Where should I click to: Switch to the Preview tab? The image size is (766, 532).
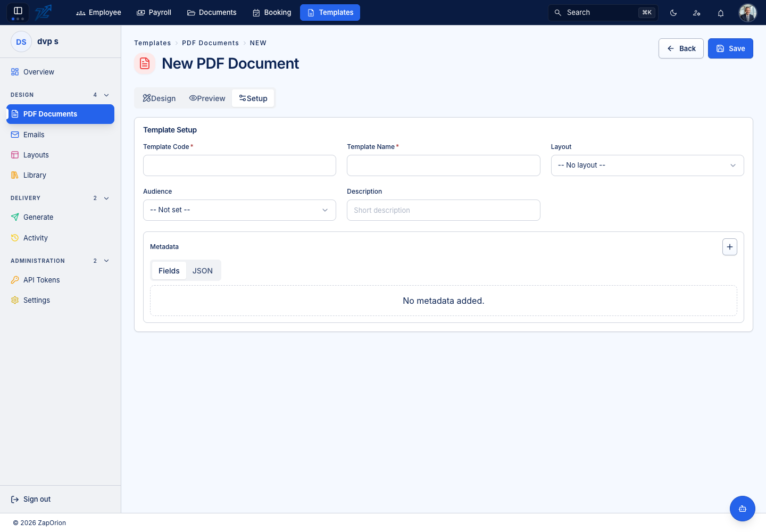tap(207, 98)
